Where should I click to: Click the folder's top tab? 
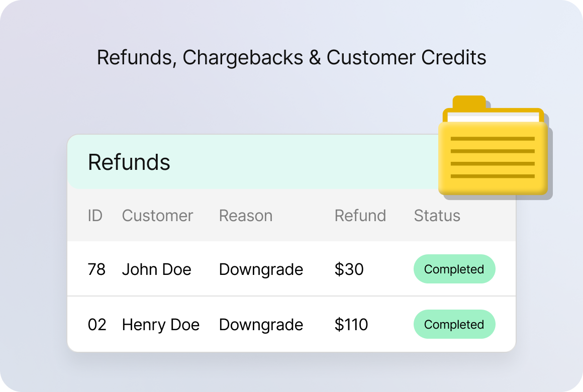469,102
